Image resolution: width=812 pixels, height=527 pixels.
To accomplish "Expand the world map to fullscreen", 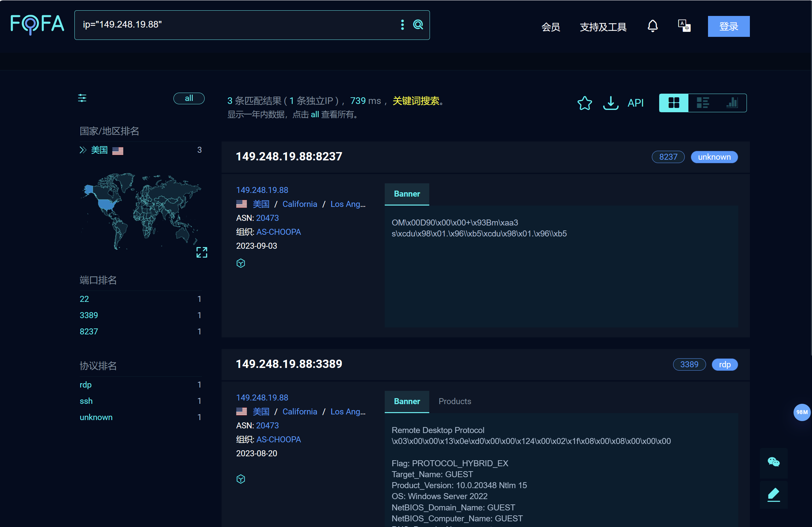I will [202, 252].
